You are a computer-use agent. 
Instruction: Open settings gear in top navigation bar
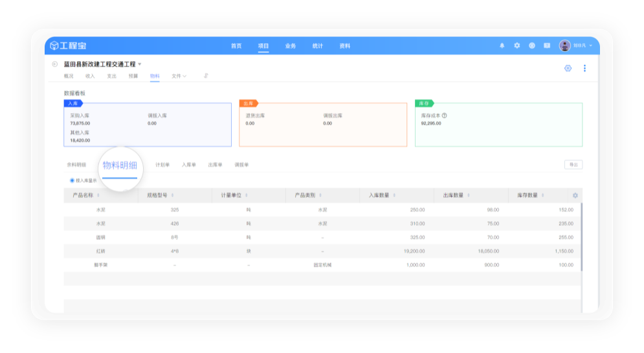click(516, 46)
